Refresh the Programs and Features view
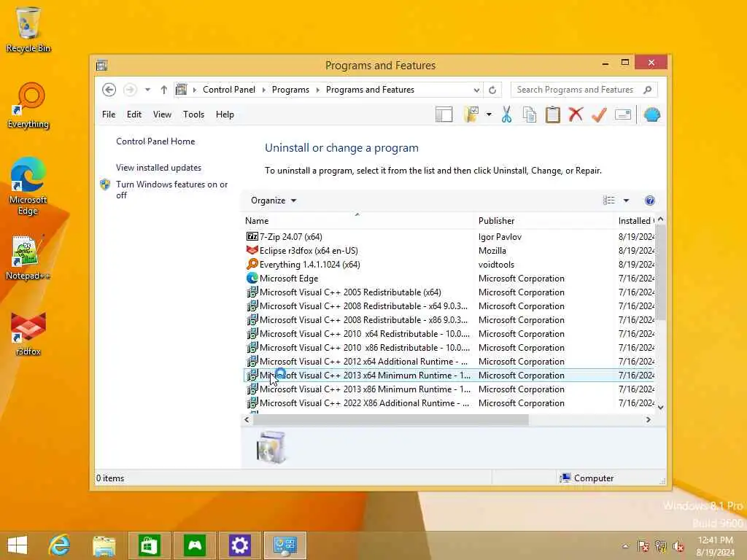The image size is (747, 560). pos(492,90)
